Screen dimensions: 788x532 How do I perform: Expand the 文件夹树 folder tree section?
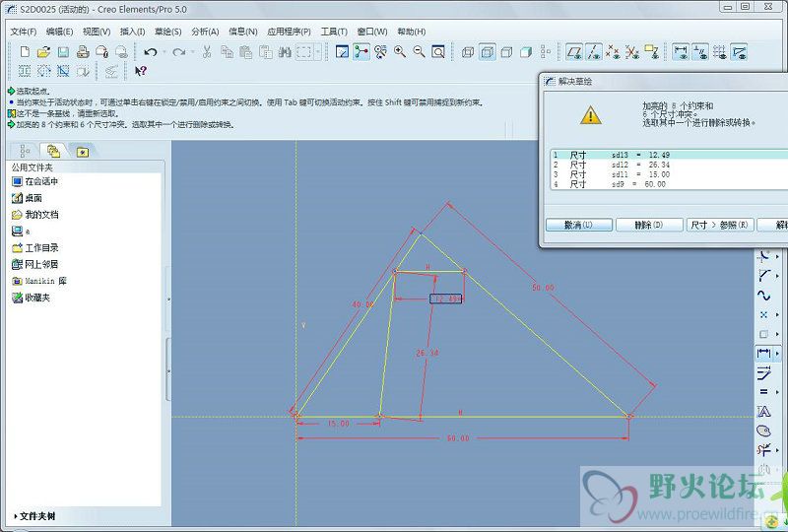(34, 516)
